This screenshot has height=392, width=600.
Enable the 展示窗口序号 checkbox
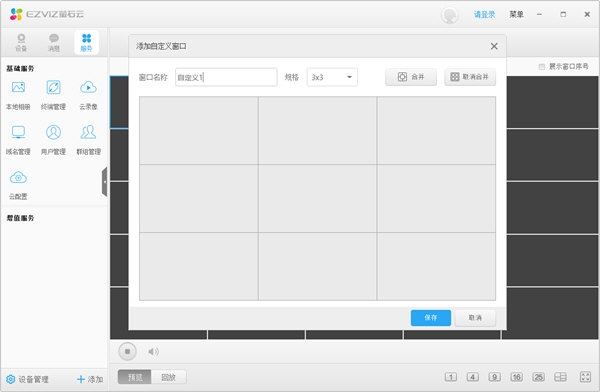coord(541,67)
